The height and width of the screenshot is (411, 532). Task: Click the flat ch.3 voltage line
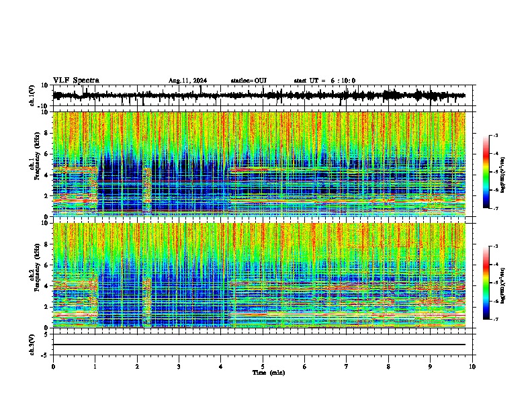[259, 345]
